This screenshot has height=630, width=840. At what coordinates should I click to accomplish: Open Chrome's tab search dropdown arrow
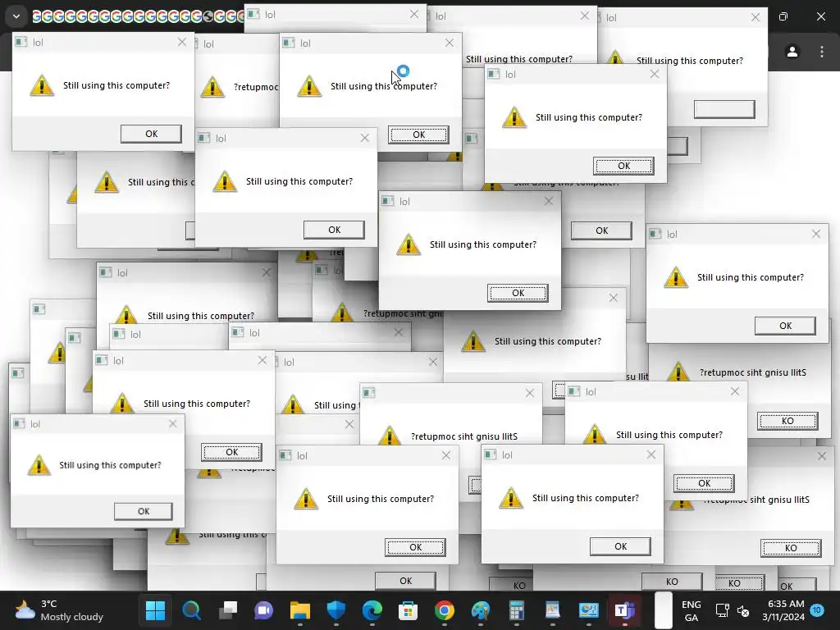16,16
